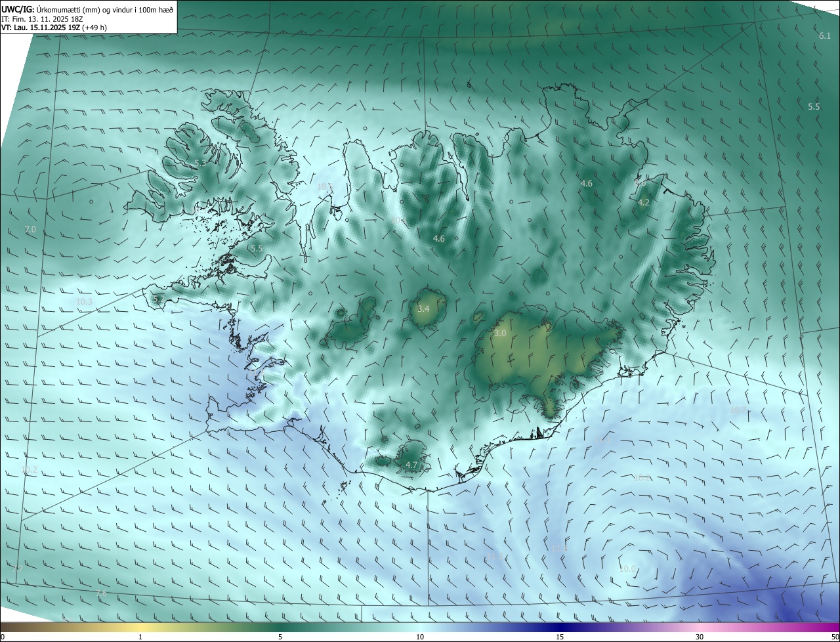Click the 7.0 value label over the ocean
This screenshot has width=840, height=642.
tap(30, 229)
